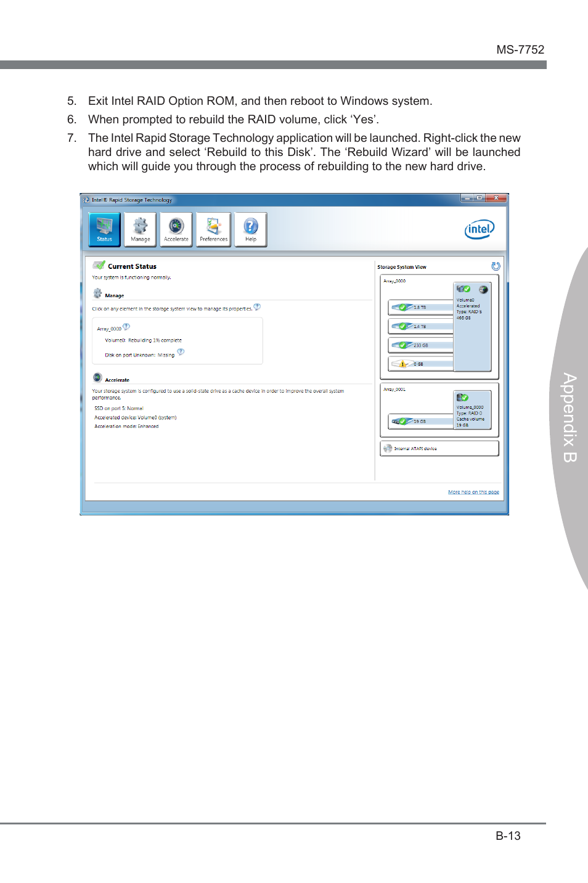Viewport: 588px width, 883px height.
Task: Click the Current Status checkmark icon
Action: [x=99, y=265]
